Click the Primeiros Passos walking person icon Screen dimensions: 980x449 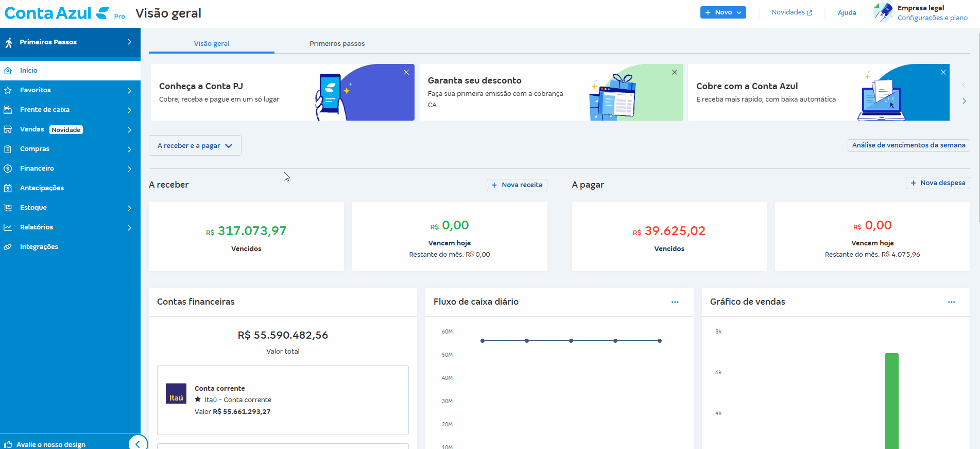(9, 42)
